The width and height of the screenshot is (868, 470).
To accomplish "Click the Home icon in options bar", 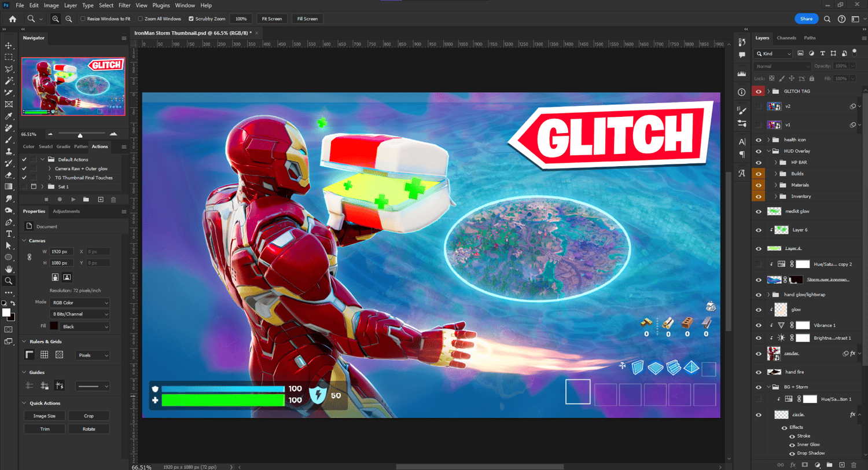I will tap(13, 19).
